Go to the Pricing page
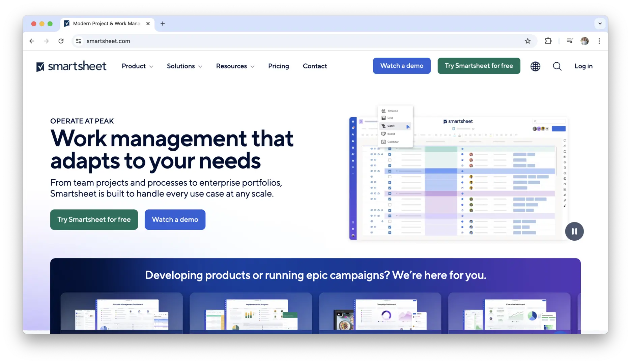 (279, 66)
